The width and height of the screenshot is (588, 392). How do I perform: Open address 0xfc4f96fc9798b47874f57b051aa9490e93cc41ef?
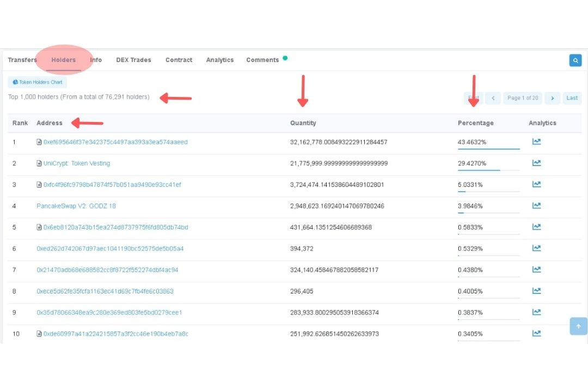point(112,185)
